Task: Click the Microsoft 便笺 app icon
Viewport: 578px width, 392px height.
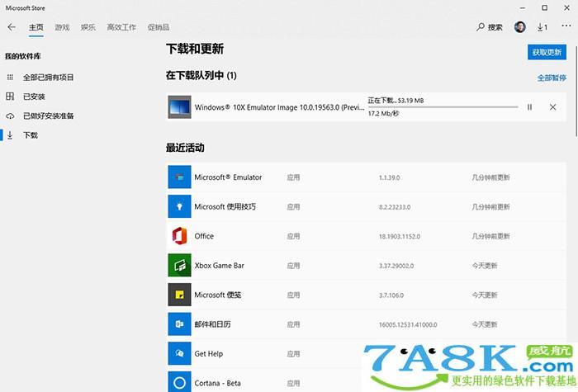Action: (x=179, y=295)
